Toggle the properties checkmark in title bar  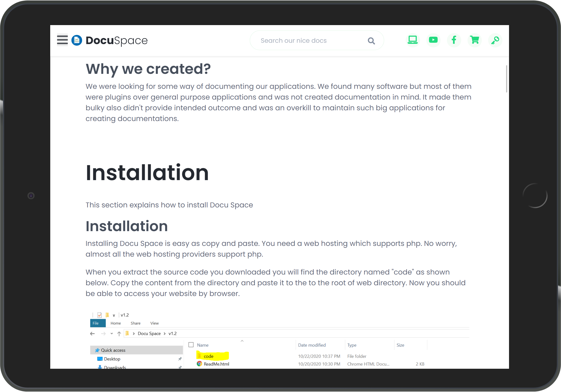coord(99,315)
